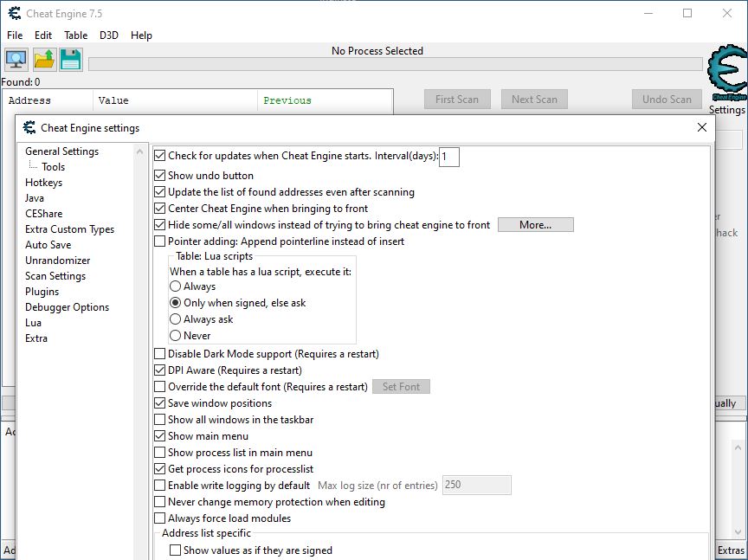Image resolution: width=748 pixels, height=560 pixels.
Task: Open the process list selector icon
Action: (17, 60)
